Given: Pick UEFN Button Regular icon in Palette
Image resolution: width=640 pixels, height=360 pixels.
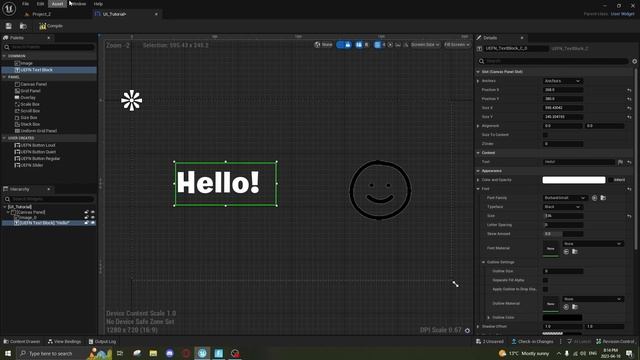Looking at the screenshot, I should pos(17,158).
